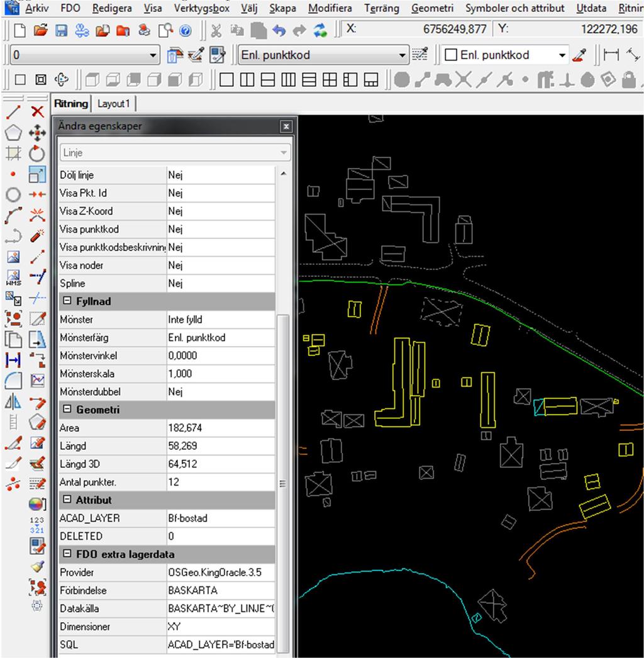This screenshot has width=644, height=658.
Task: Collapse the FDO extra lagerdata section
Action: click(x=67, y=554)
